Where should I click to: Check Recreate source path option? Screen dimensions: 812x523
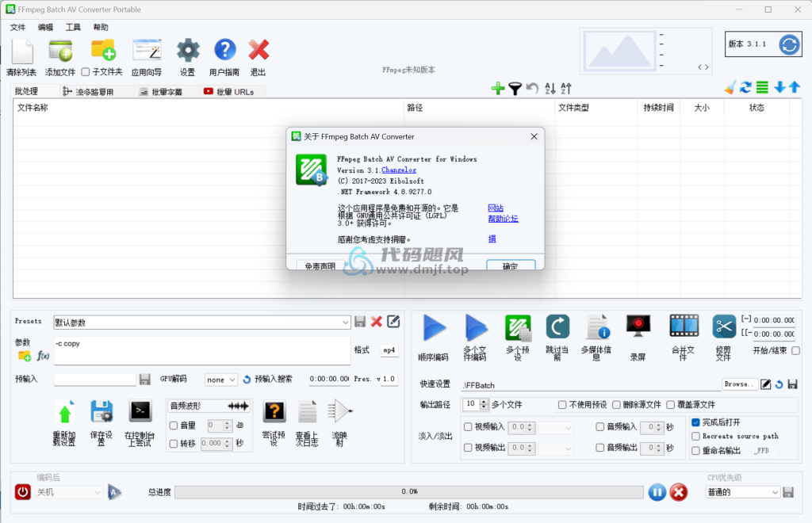(696, 436)
